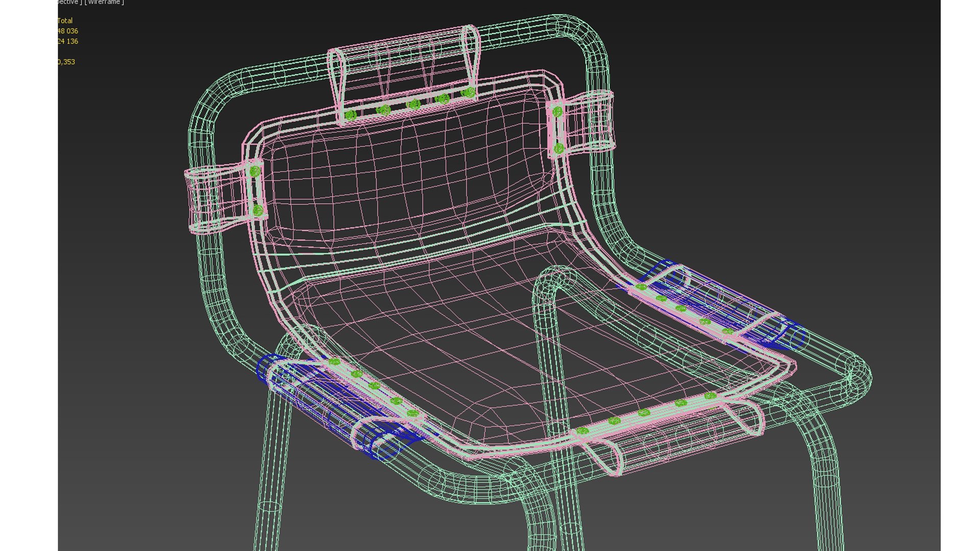This screenshot has width=980, height=551.
Task: Open the Wireframe shading viewport label menu
Action: (x=105, y=3)
